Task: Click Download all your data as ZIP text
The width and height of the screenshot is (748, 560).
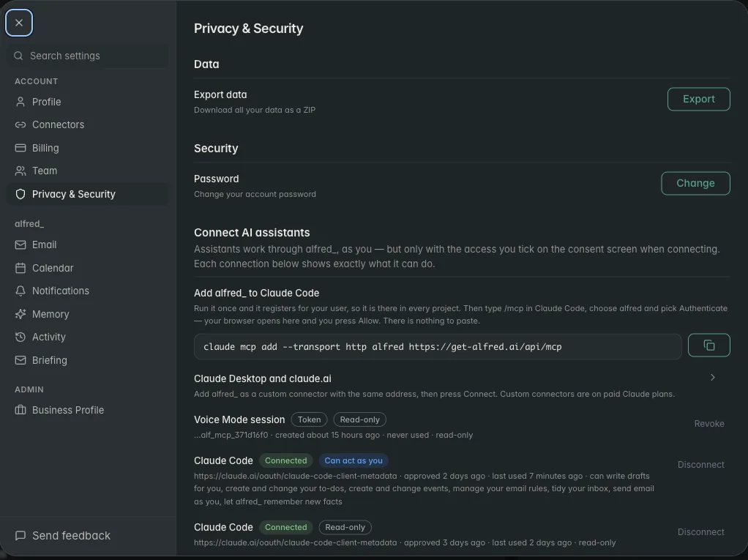Action: 255,110
